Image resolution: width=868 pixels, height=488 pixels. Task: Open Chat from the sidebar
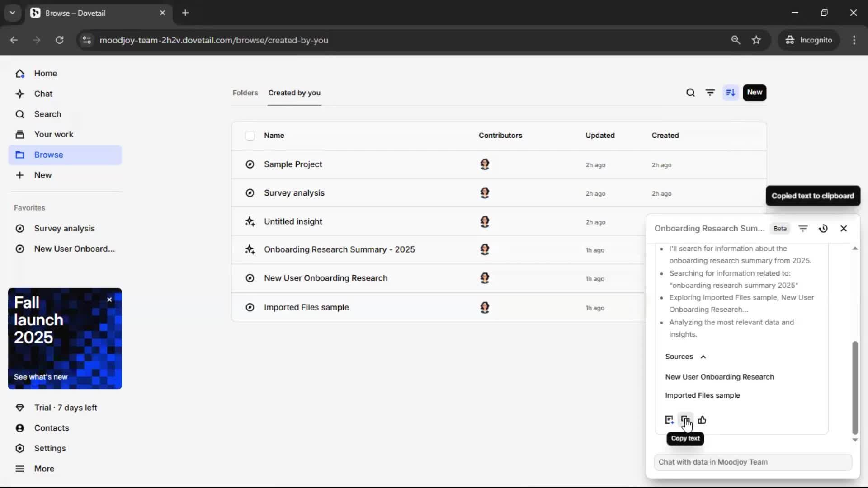pos(43,94)
